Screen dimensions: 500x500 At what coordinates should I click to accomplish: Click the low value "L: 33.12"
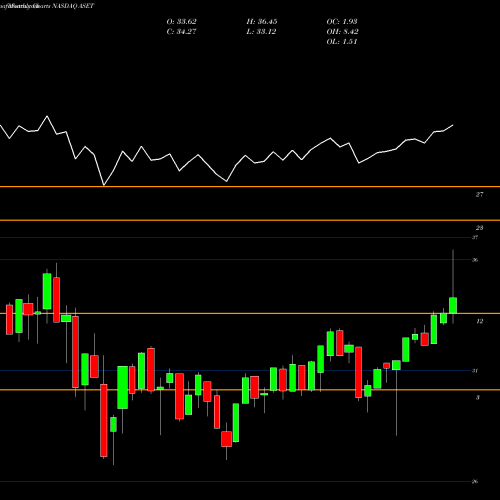(261, 32)
